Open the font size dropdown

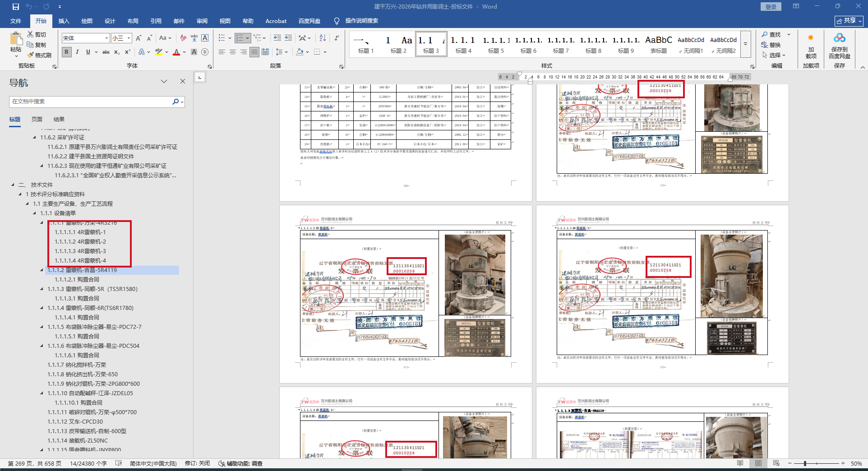[129, 38]
